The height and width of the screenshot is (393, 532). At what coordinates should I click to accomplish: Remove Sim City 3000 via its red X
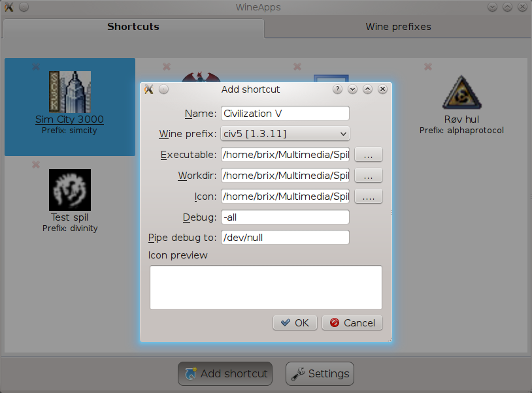pos(36,67)
